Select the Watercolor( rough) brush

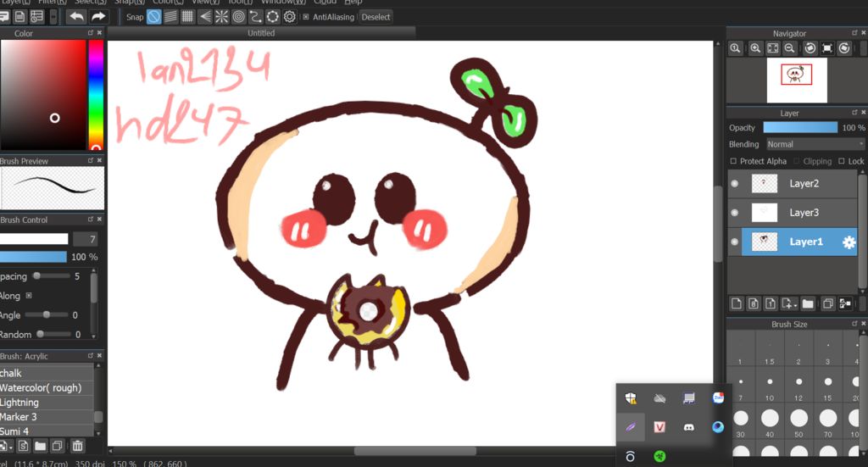(x=47, y=388)
